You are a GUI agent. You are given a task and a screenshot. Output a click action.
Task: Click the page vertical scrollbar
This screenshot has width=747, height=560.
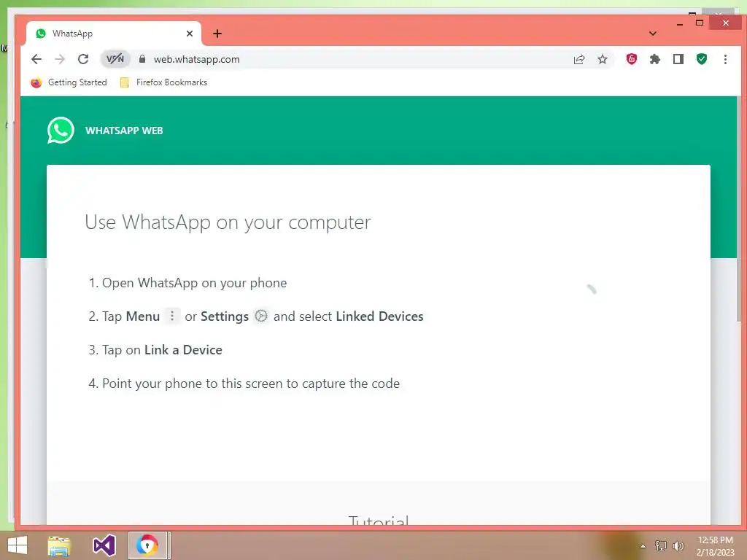tap(740, 209)
